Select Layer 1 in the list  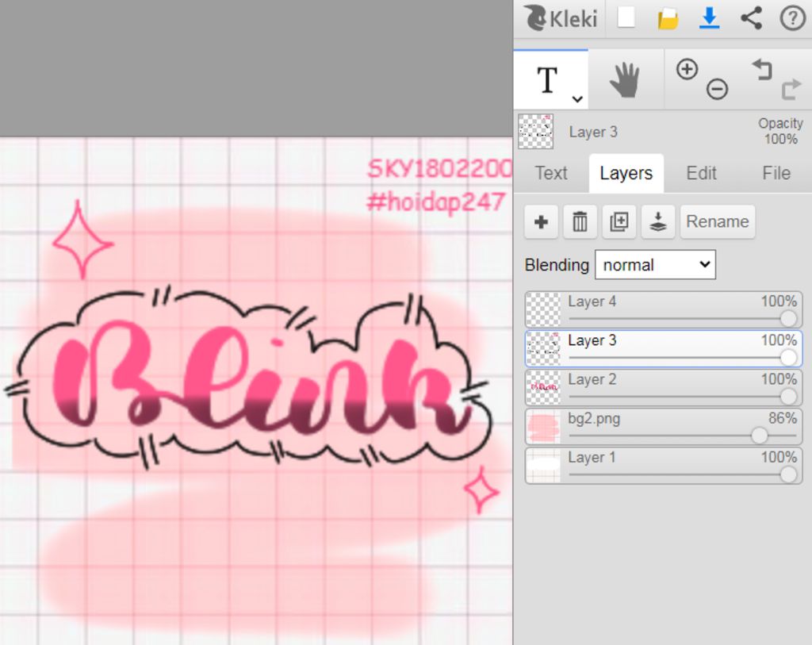pos(664,465)
